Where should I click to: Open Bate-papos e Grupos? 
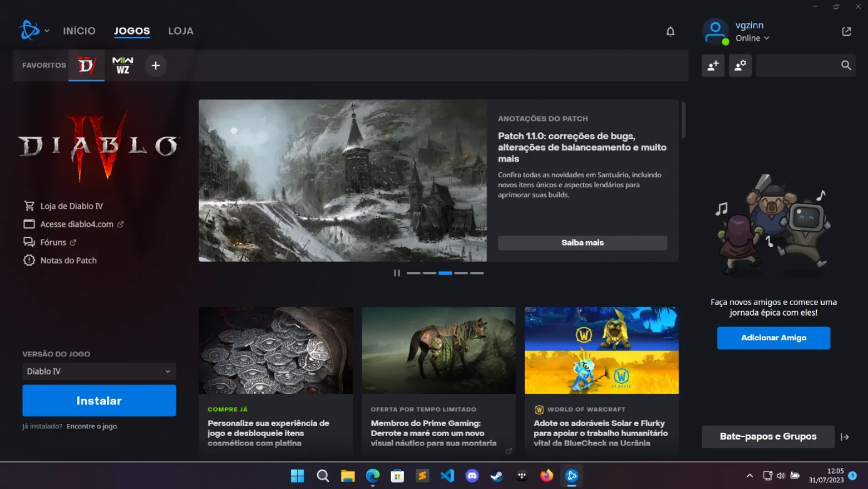(x=768, y=437)
